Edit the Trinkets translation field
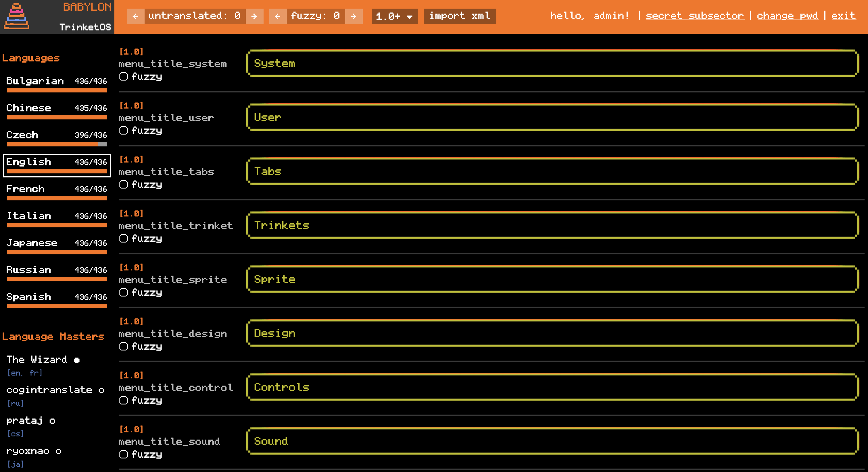This screenshot has height=472, width=868. point(553,225)
